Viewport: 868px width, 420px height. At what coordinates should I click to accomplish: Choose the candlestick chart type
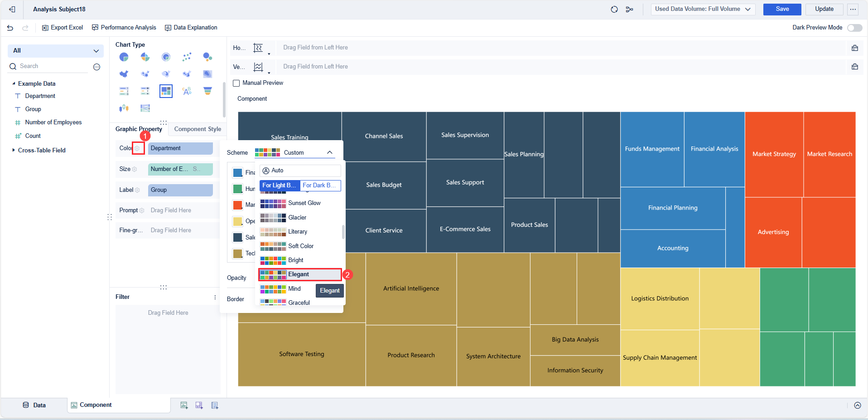(124, 108)
